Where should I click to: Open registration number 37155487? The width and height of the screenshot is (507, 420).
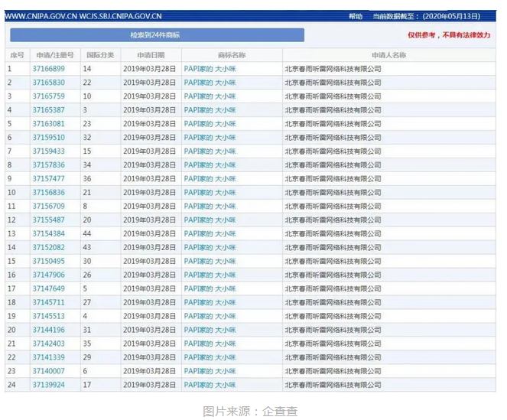pos(48,220)
